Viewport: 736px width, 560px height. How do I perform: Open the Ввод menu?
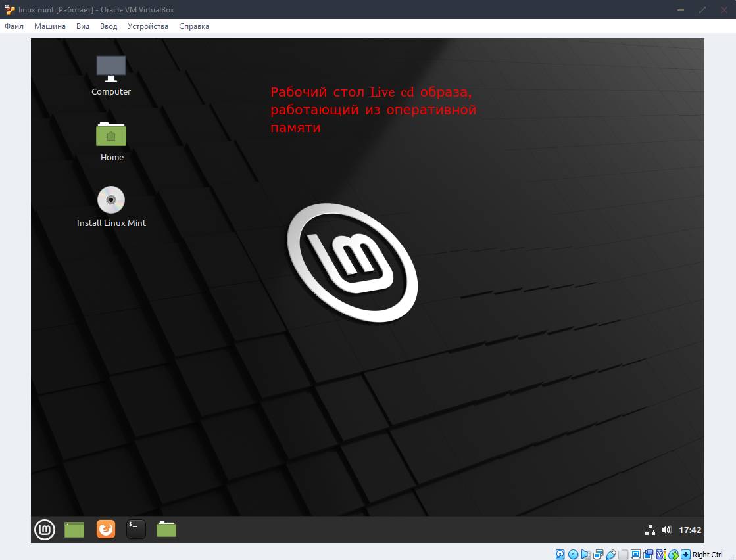[x=109, y=26]
